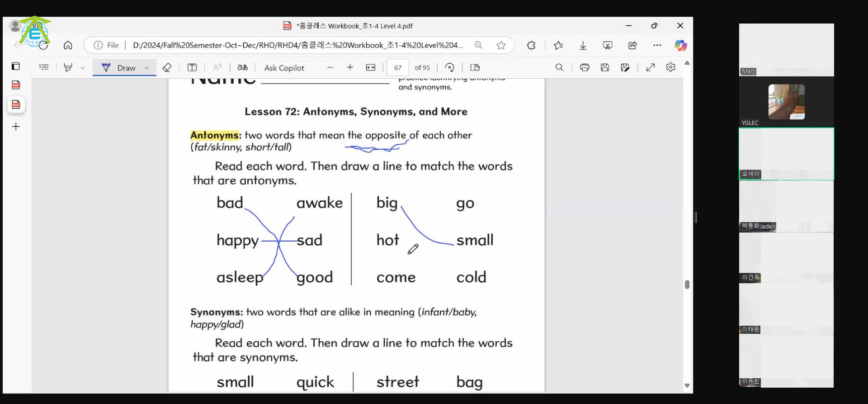Add this page to favorites star
The height and width of the screenshot is (404, 868).
pos(501,45)
